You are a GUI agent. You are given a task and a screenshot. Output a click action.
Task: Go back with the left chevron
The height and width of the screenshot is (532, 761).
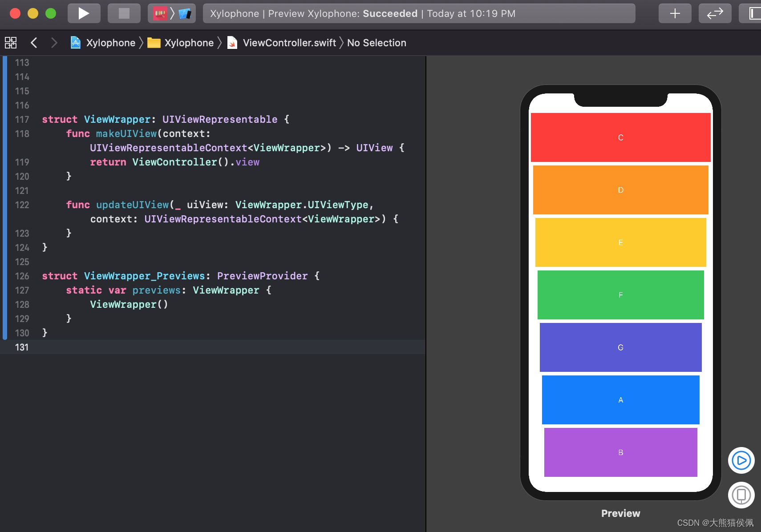(34, 43)
